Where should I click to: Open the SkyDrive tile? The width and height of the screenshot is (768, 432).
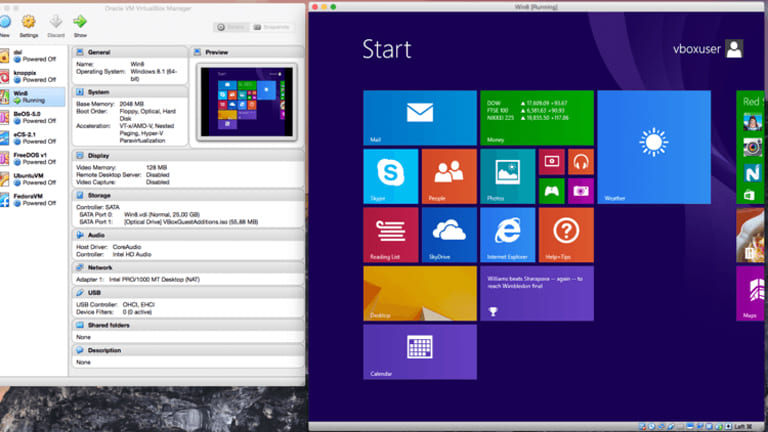click(449, 235)
